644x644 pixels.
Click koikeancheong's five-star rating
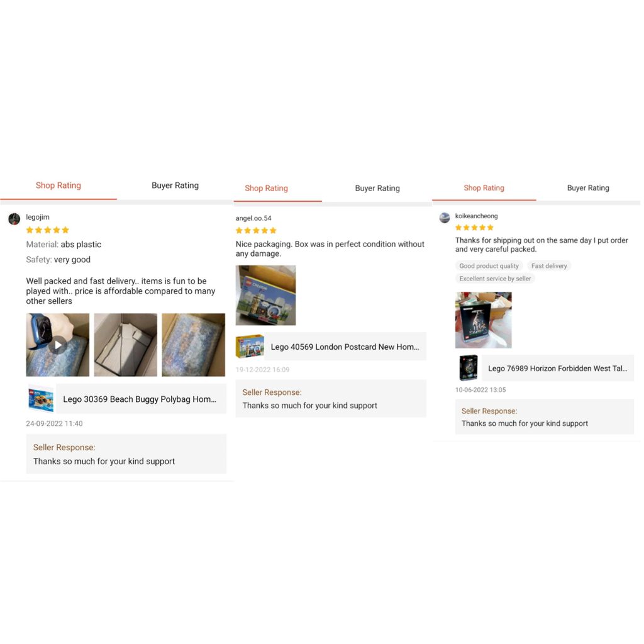(474, 228)
